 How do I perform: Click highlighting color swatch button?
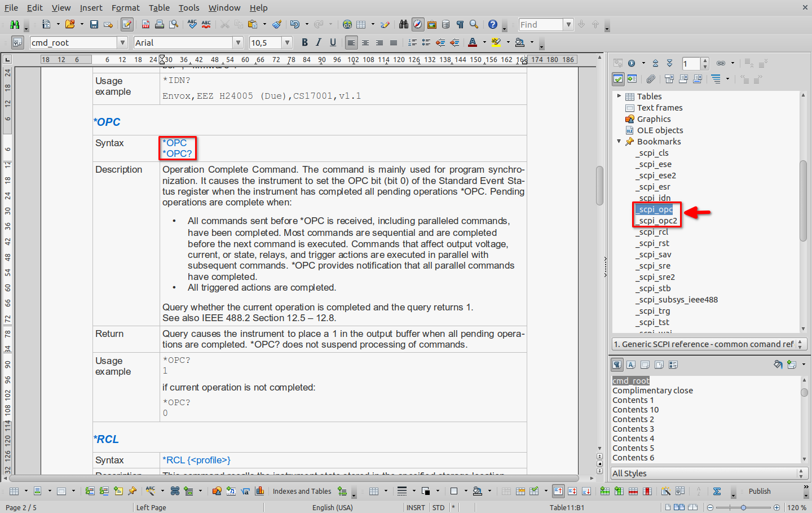coord(496,42)
